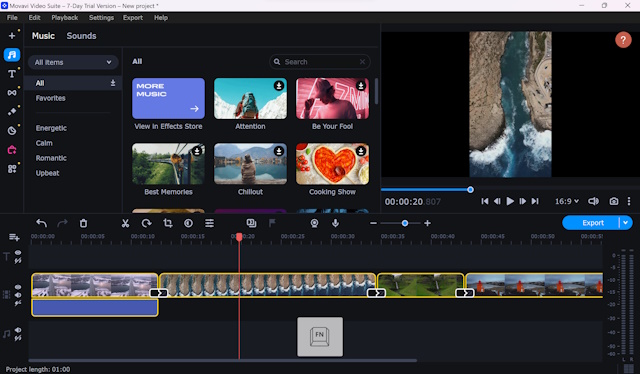Click the Split scissors icon

tap(125, 223)
